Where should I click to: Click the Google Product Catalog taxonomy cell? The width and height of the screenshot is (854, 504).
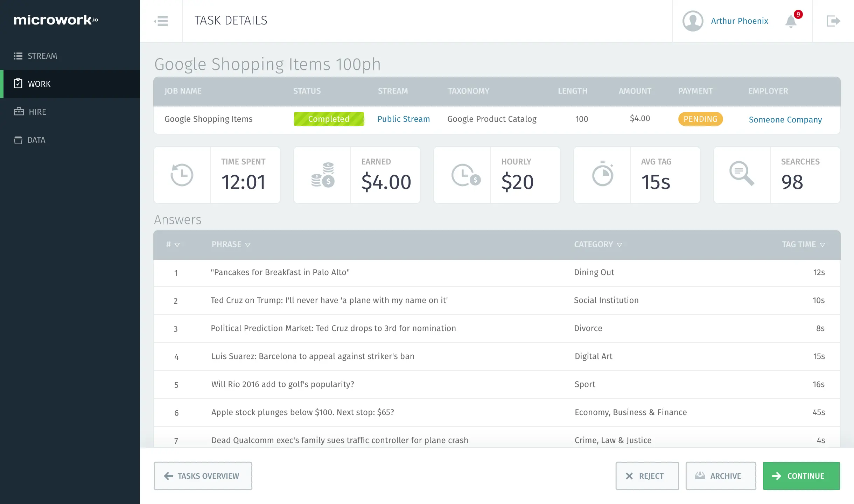492,119
